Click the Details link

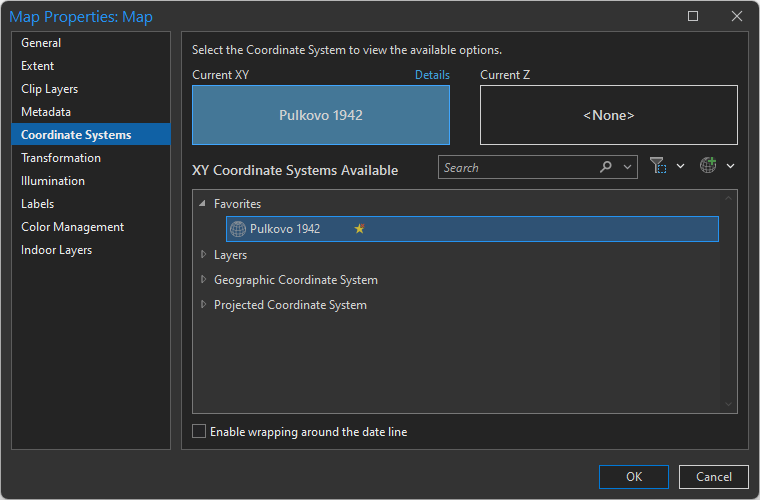coord(432,75)
